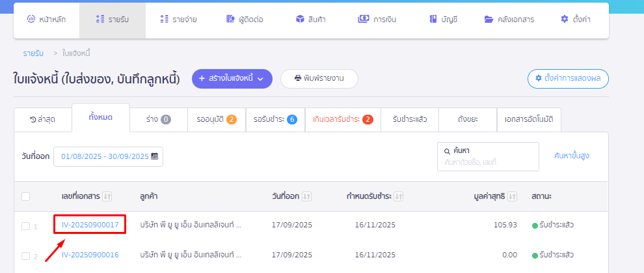Click customer name in row IV-20250900017

click(x=191, y=225)
